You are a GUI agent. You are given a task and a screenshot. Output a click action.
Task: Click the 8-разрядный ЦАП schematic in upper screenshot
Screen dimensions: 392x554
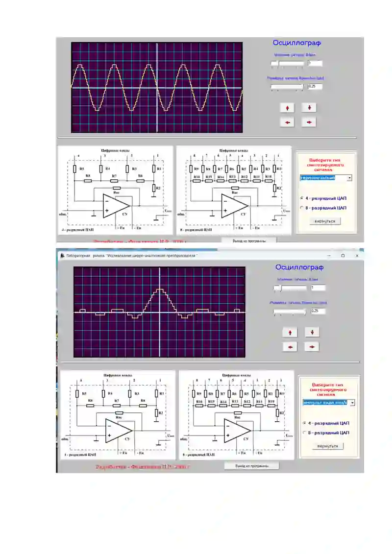[234, 190]
